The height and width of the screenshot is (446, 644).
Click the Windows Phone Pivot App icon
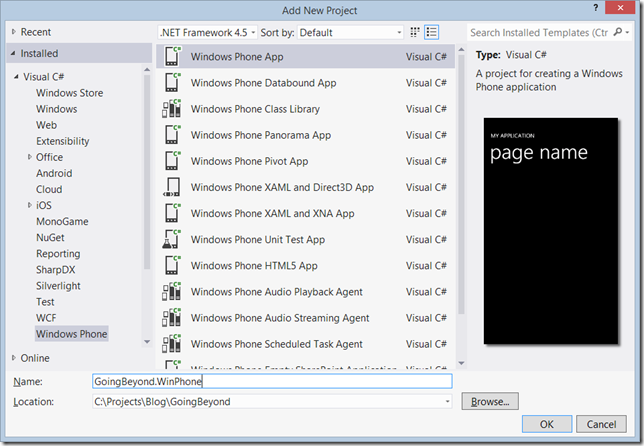point(172,161)
